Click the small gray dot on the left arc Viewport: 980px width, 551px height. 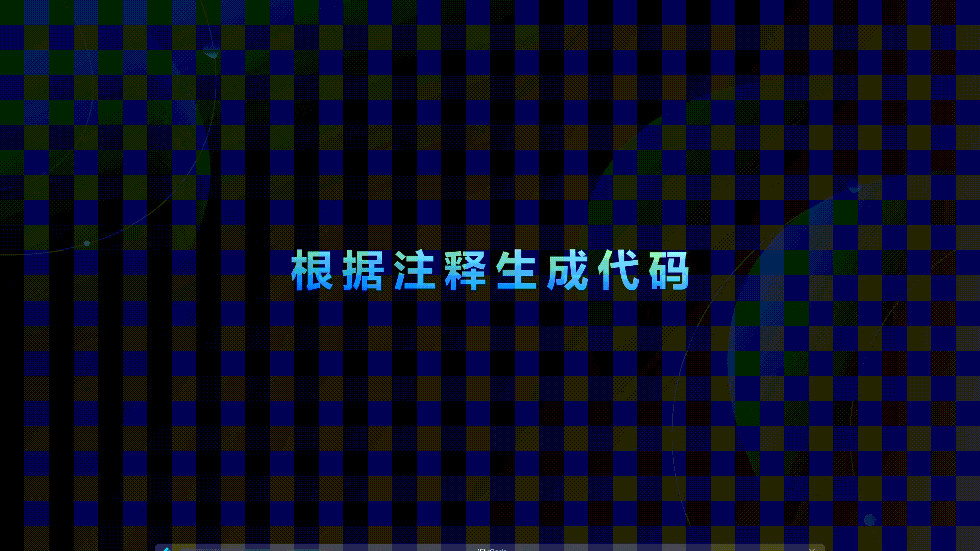click(87, 243)
